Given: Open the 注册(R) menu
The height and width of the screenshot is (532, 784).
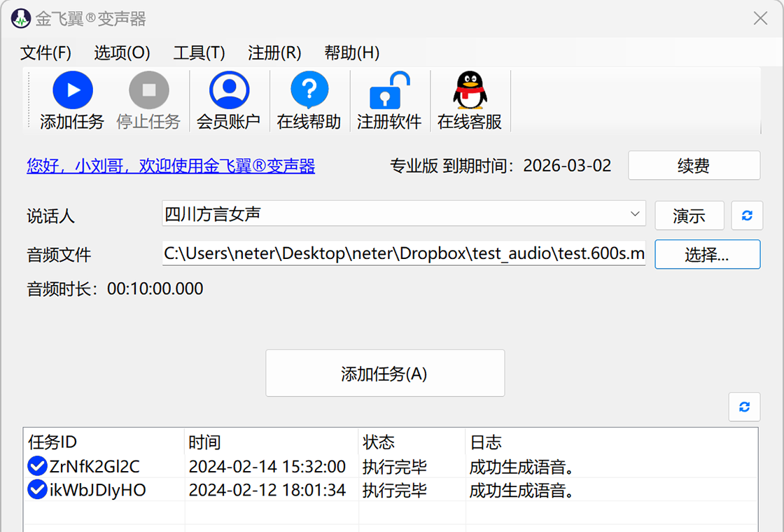Looking at the screenshot, I should coord(274,52).
